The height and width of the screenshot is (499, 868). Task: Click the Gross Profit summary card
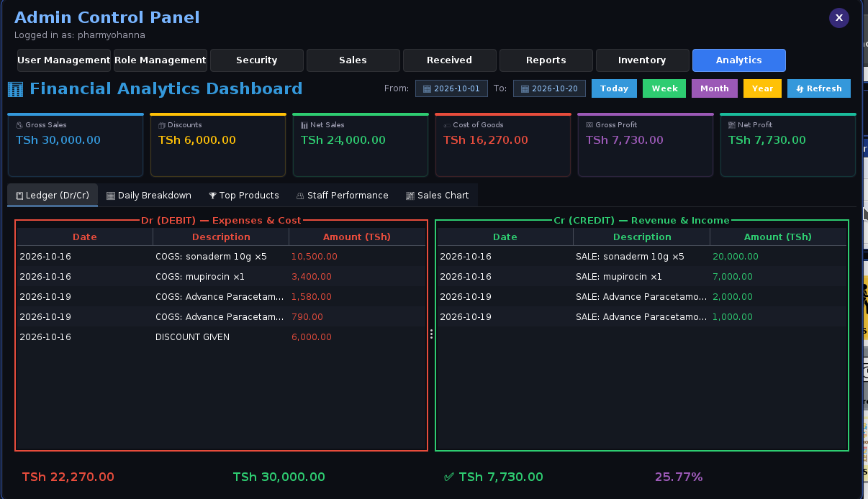(x=646, y=145)
